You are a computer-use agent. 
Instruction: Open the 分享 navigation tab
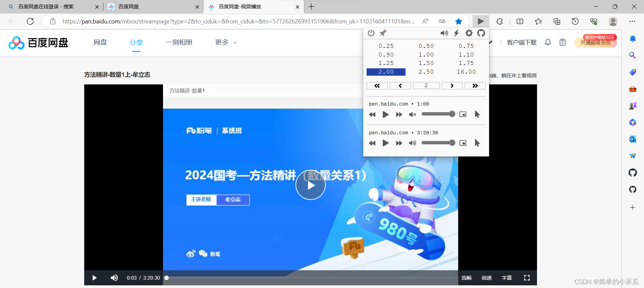coord(136,43)
